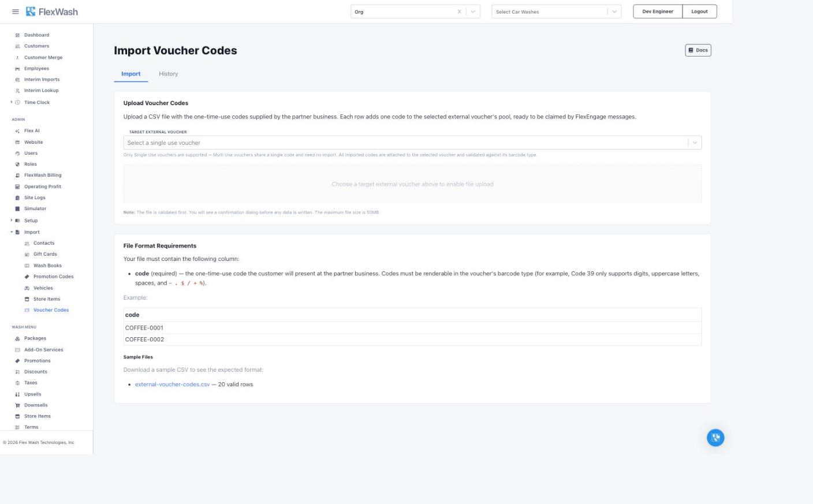Click the Operating Profit icon
Screen dimensions: 813x504
pyautogui.click(x=17, y=186)
